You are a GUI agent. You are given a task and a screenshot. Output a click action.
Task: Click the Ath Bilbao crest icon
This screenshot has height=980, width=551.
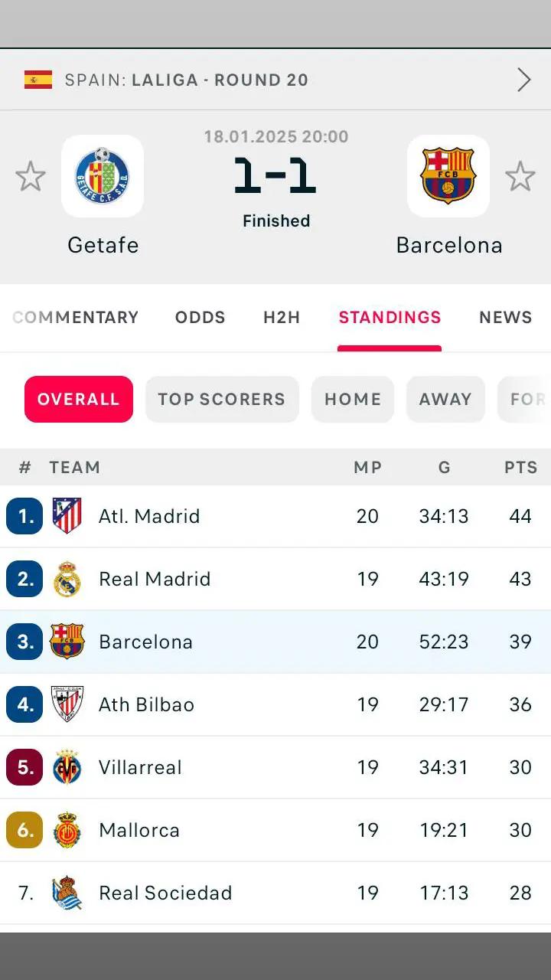(67, 704)
